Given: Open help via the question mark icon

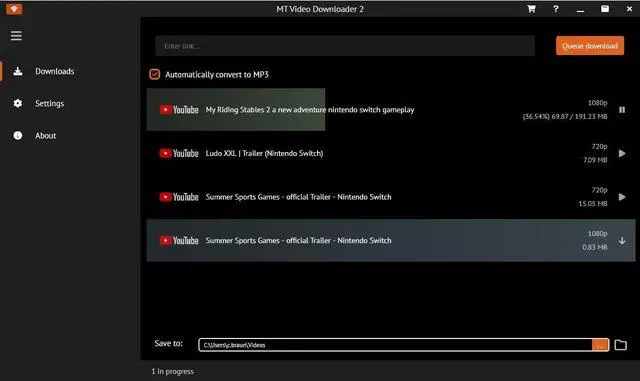Looking at the screenshot, I should [556, 9].
